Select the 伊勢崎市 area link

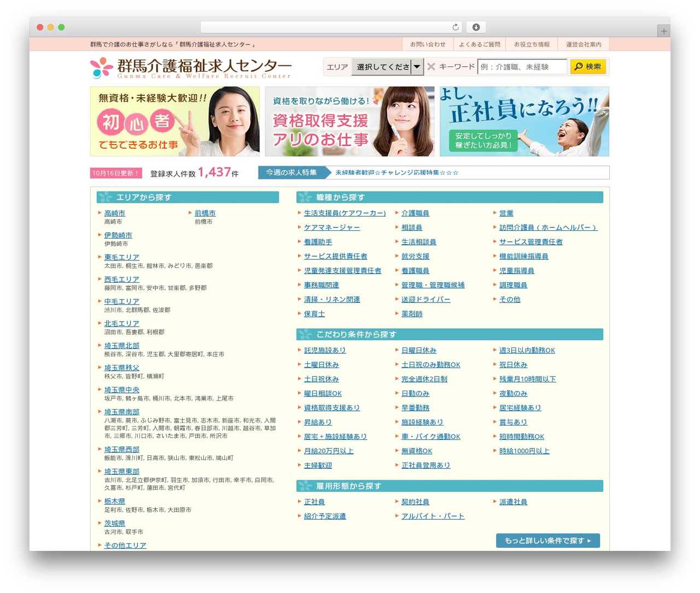point(118,235)
